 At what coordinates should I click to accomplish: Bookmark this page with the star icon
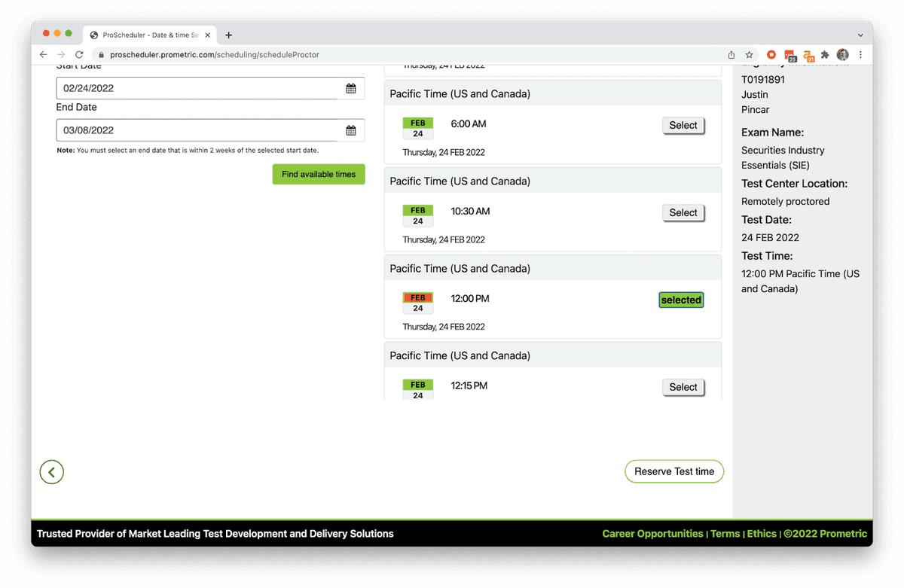coord(750,55)
